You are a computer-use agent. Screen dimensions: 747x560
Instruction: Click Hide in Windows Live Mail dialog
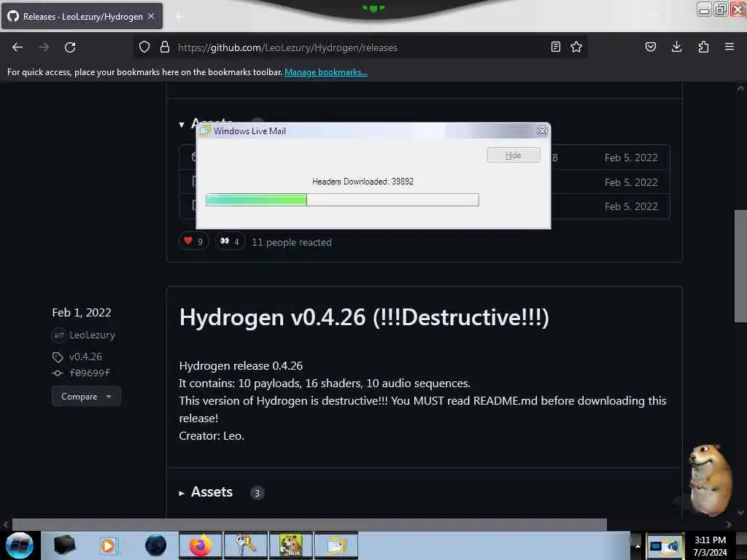pos(513,155)
